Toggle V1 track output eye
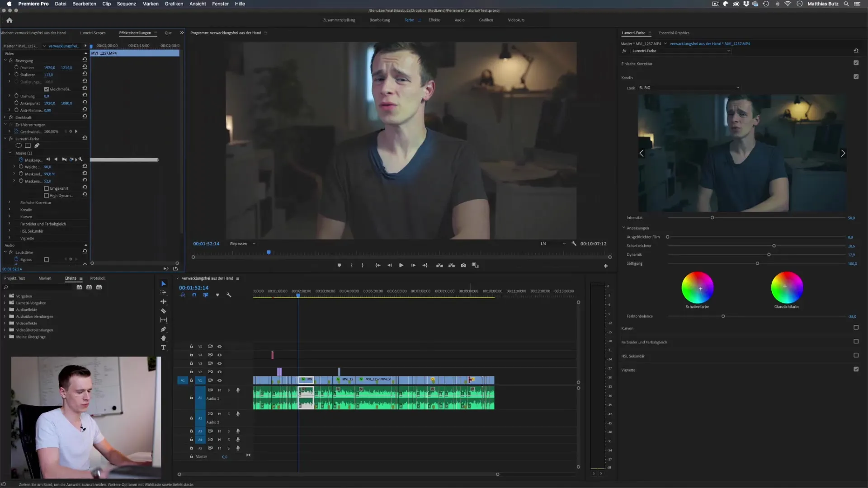 click(220, 380)
